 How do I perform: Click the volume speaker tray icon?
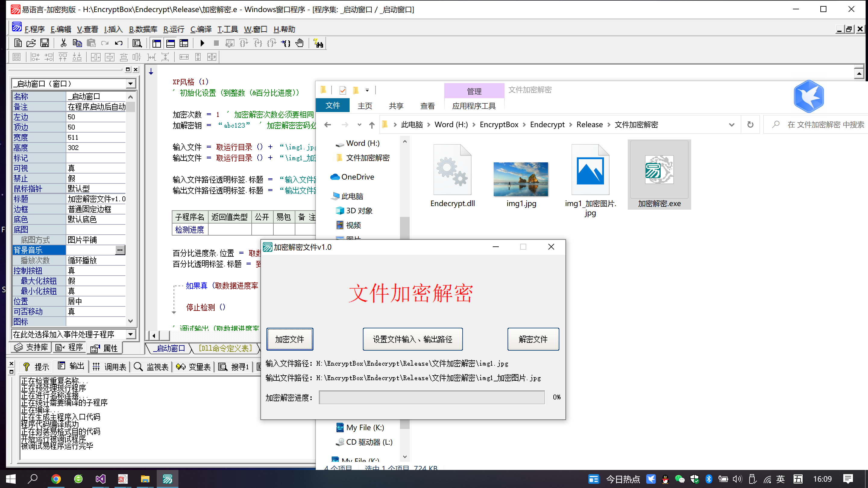pyautogui.click(x=737, y=479)
